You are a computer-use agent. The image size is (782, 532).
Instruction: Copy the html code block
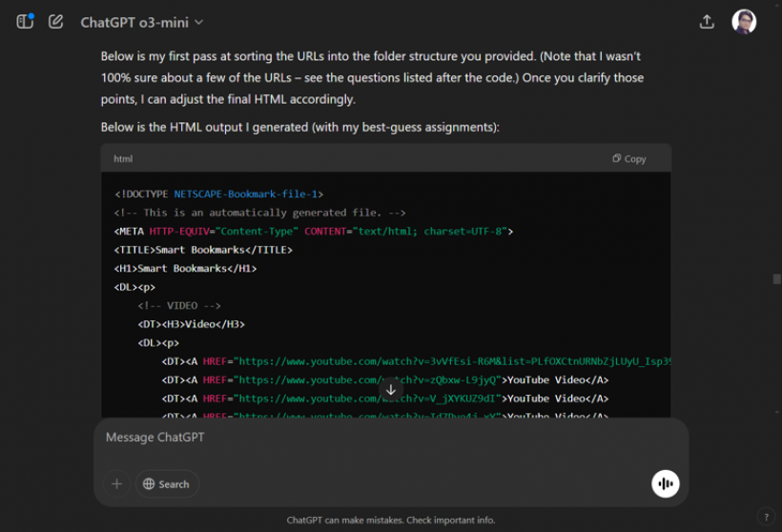[x=628, y=159]
